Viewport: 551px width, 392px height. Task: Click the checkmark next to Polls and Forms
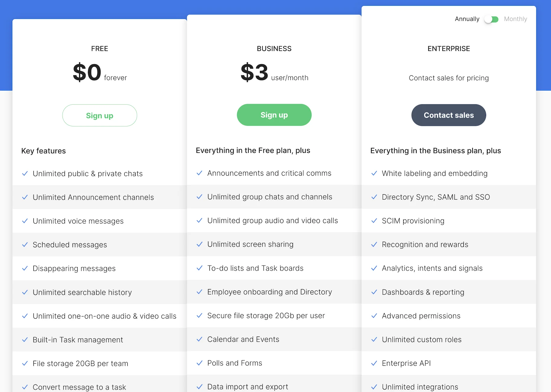coord(200,363)
